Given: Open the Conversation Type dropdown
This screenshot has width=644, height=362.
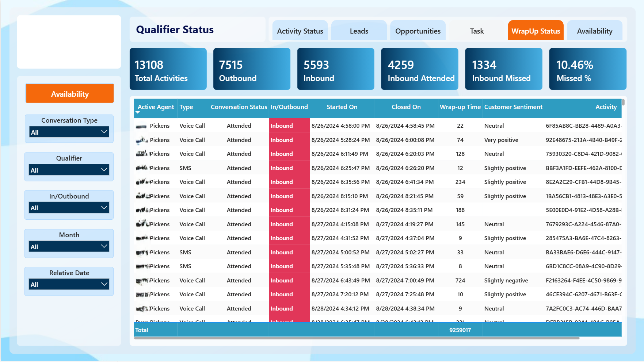Looking at the screenshot, I should (69, 132).
